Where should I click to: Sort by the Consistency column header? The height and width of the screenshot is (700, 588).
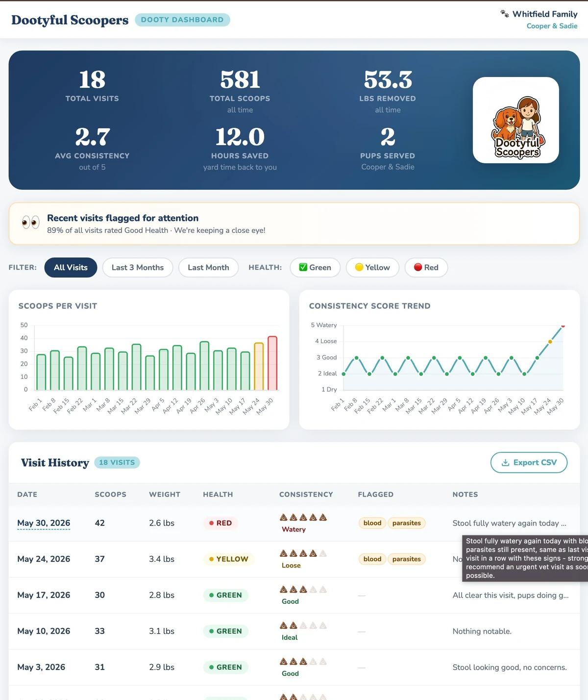[306, 495]
